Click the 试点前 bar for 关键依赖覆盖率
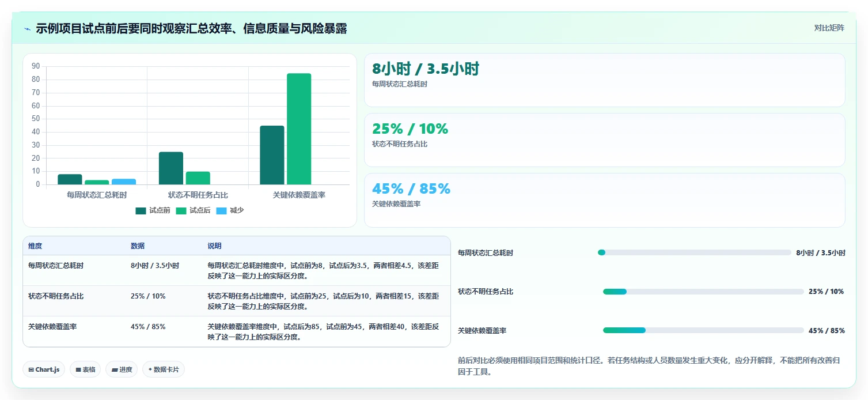868x400 pixels. pyautogui.click(x=272, y=155)
